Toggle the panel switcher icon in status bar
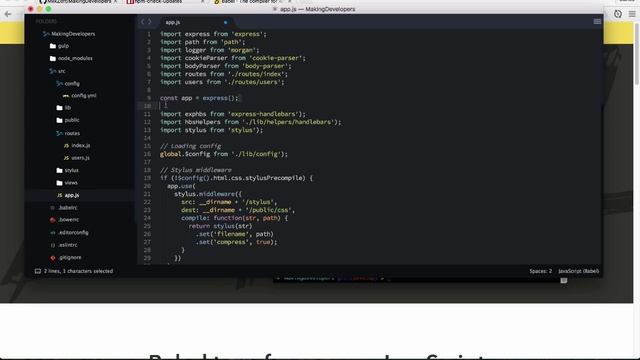 (38, 271)
